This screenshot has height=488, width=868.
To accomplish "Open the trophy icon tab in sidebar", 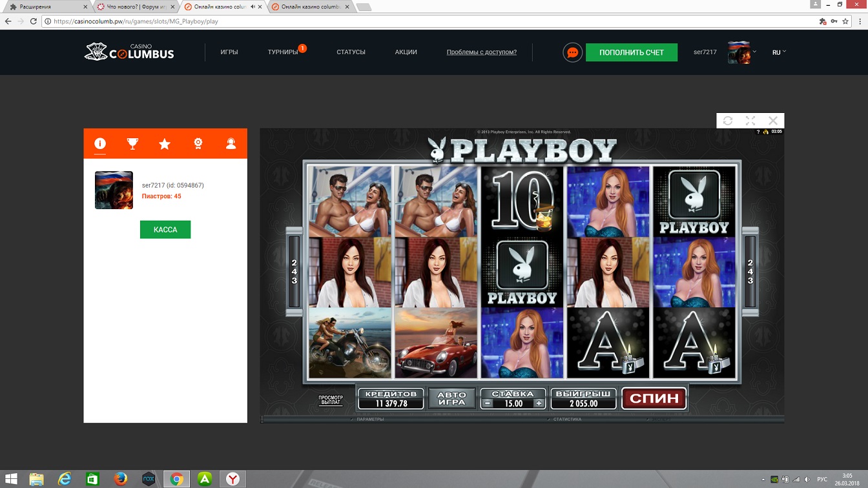I will click(x=132, y=144).
